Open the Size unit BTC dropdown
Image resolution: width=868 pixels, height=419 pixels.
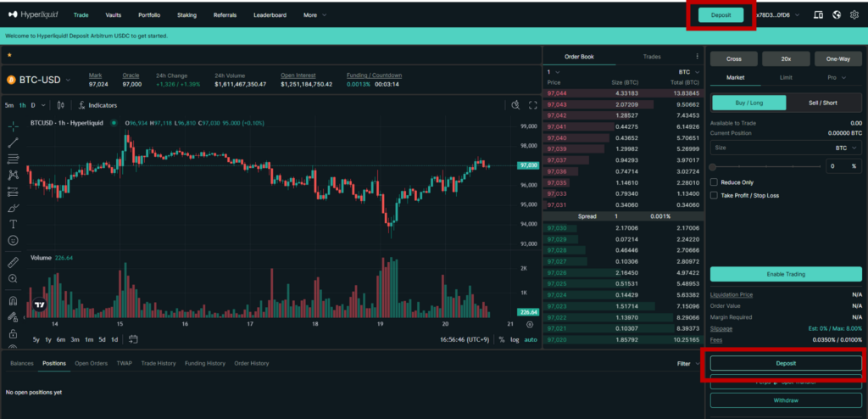click(847, 148)
